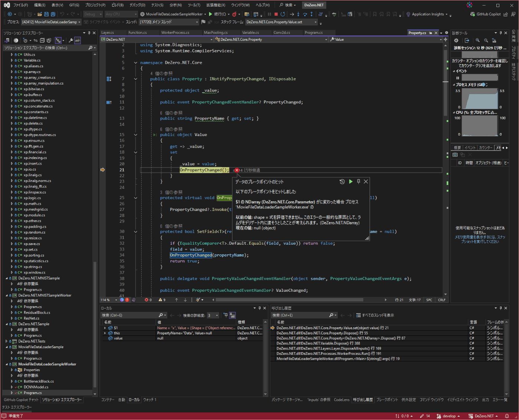Screen dimensions: 519x420
Task: Show next statement arrow icon
Action: [292, 14]
